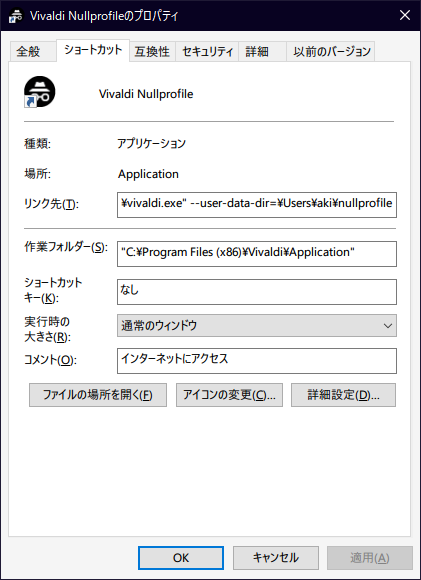Click ファイルの場所を開く button
The image size is (421, 580).
(98, 395)
